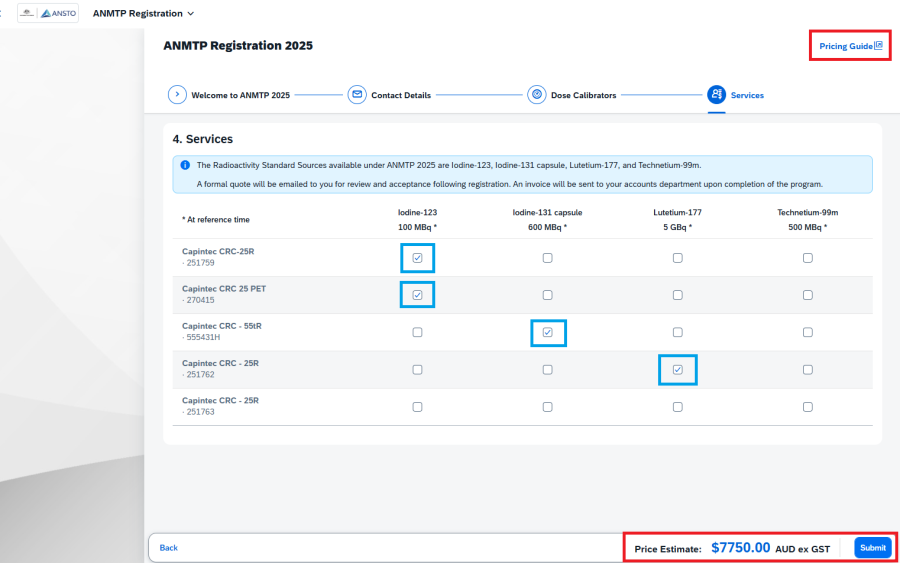Viewport: 900px width, 563px height.
Task: Go Back to the previous step
Action: click(x=169, y=548)
